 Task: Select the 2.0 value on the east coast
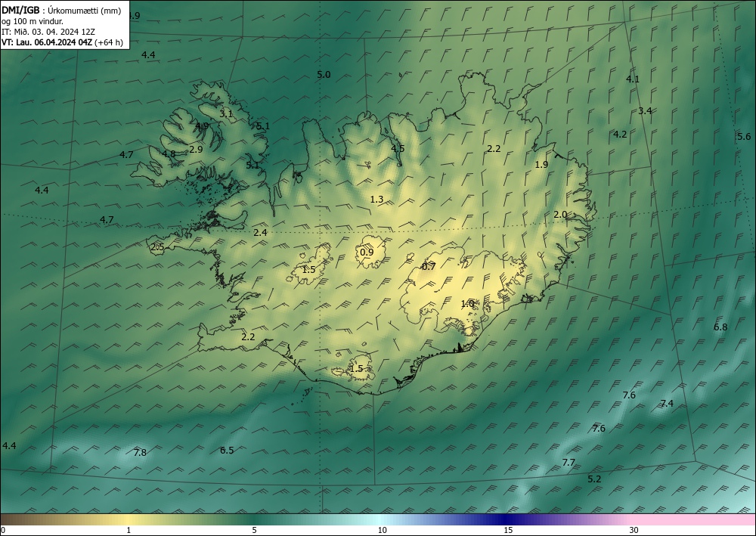pyautogui.click(x=560, y=215)
